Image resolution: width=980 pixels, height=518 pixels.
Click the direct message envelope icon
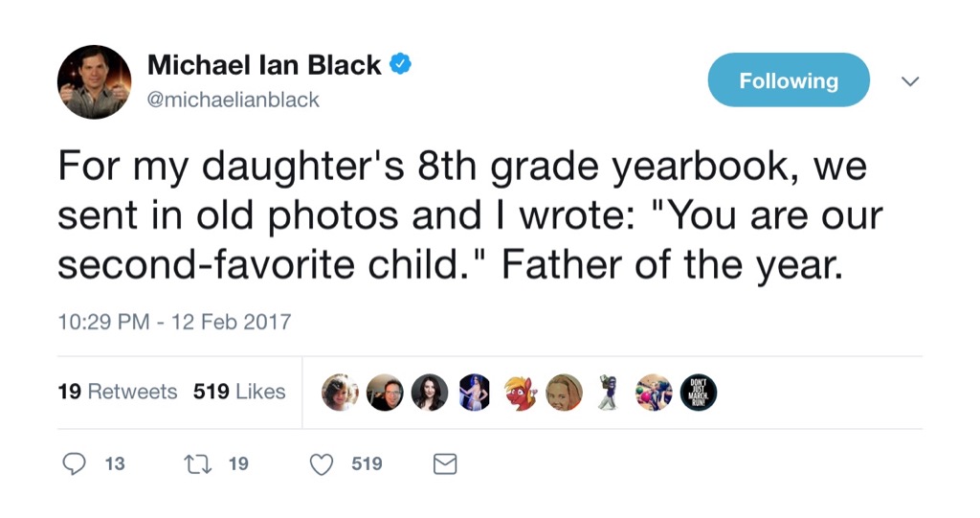[445, 464]
